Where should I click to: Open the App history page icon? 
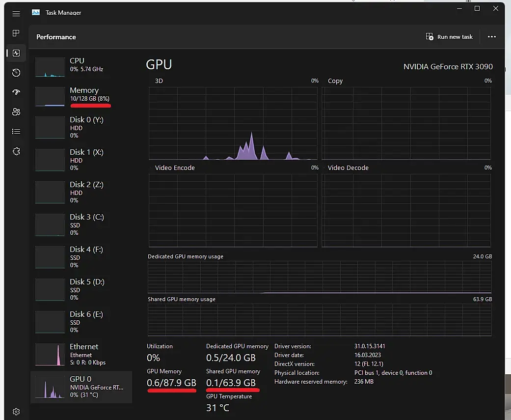(x=16, y=73)
